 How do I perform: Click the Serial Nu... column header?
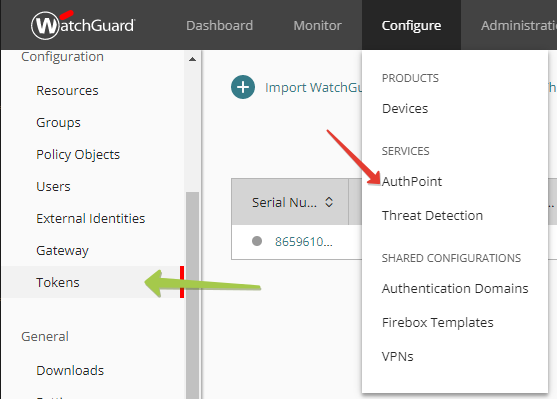290,202
